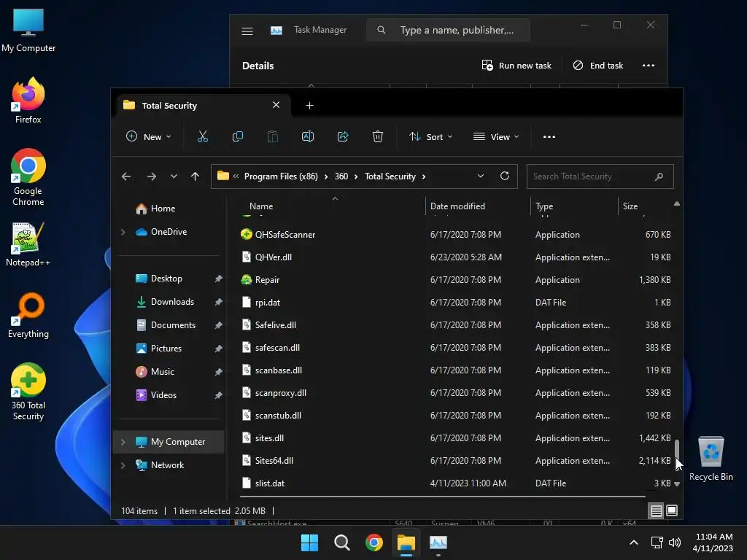Expand the Network tree node
This screenshot has width=747, height=560.
point(123,465)
